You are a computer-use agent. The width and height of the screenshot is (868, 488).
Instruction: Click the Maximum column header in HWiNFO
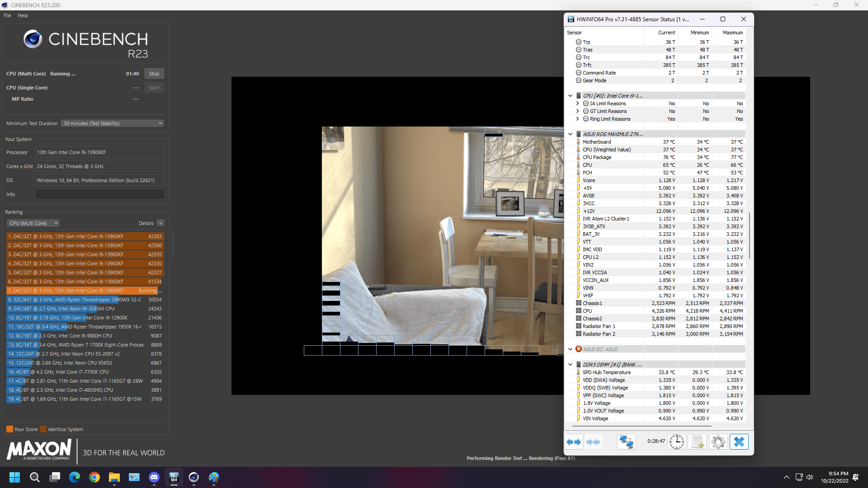click(729, 33)
